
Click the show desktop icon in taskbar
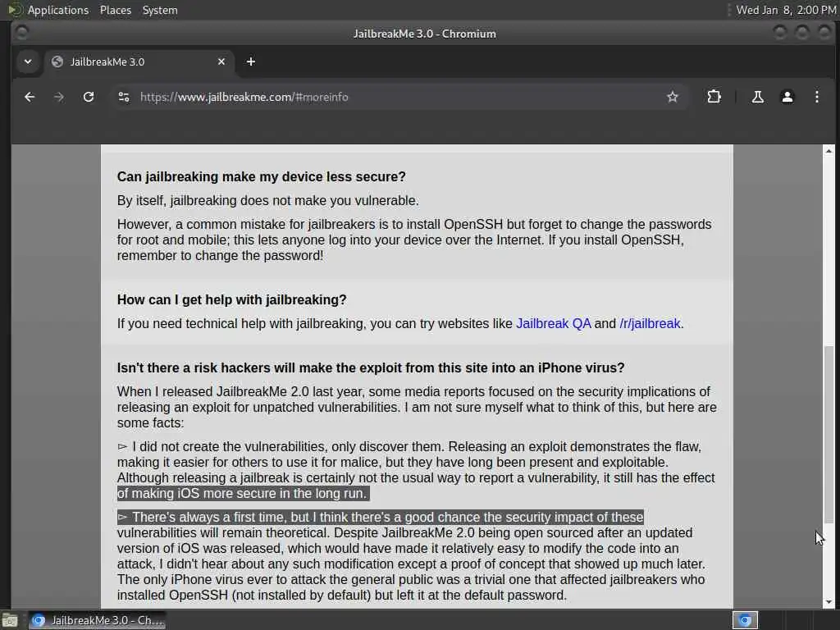coord(10,621)
